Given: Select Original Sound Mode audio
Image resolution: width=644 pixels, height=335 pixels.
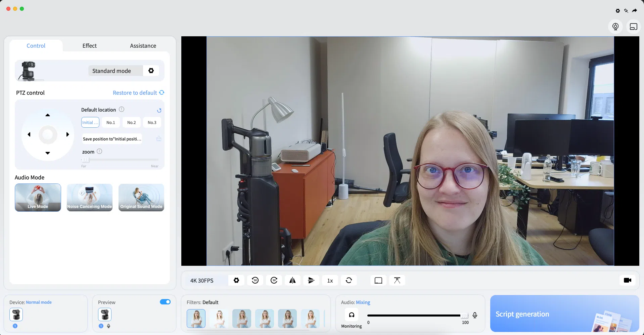Looking at the screenshot, I should [x=141, y=198].
